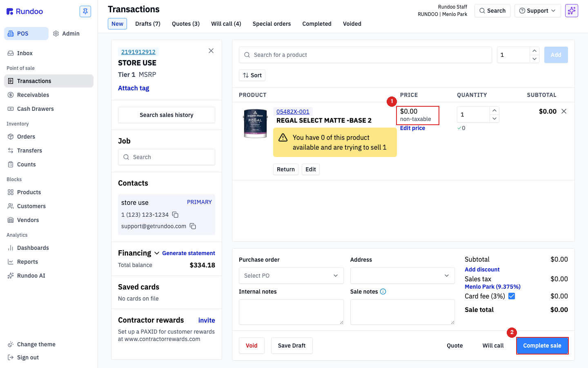
Task: Switch to Completed tab
Action: [x=317, y=24]
